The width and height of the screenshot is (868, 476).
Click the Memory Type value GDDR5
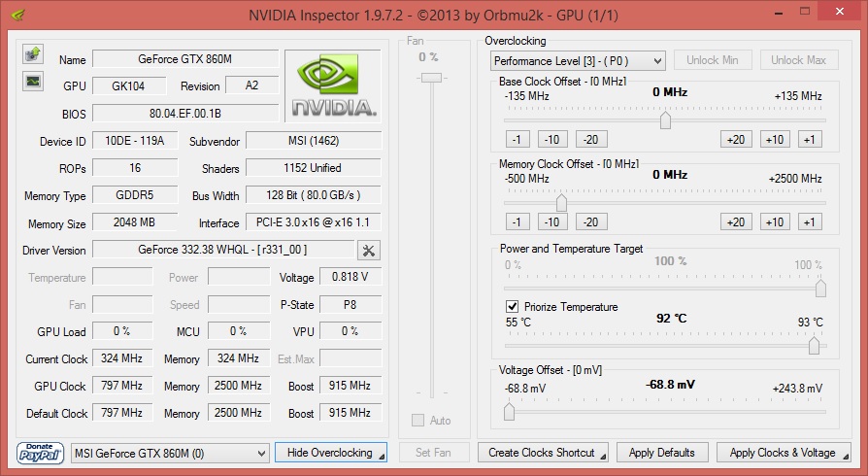click(x=135, y=194)
